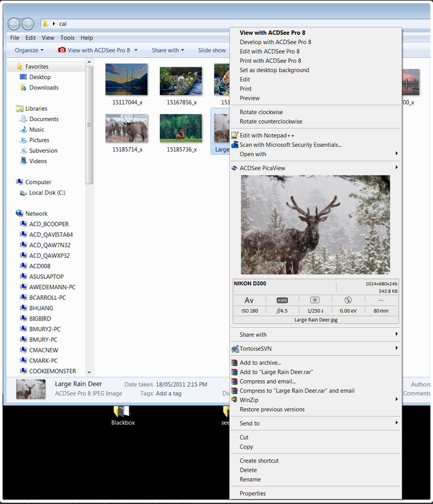The width and height of the screenshot is (433, 504).
Task: Open the Local Disk (C:) drive
Action: 47,192
